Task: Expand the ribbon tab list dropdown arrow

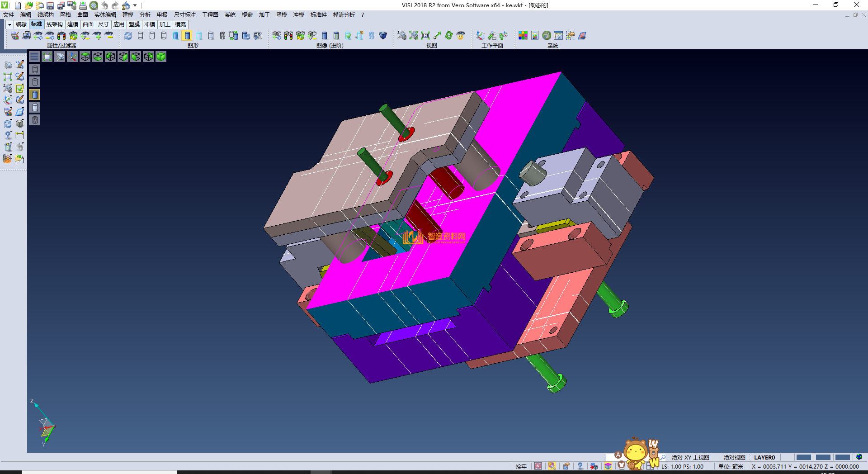Action: (x=9, y=24)
